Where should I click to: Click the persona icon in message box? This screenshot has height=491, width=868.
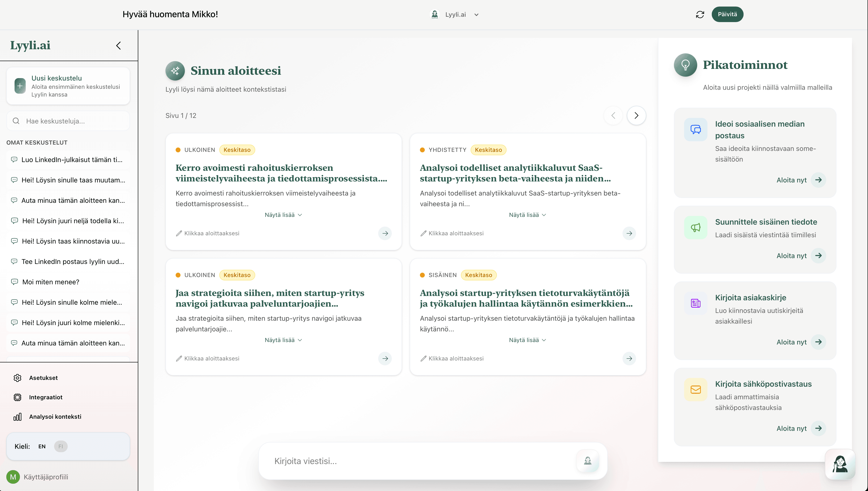pos(587,461)
